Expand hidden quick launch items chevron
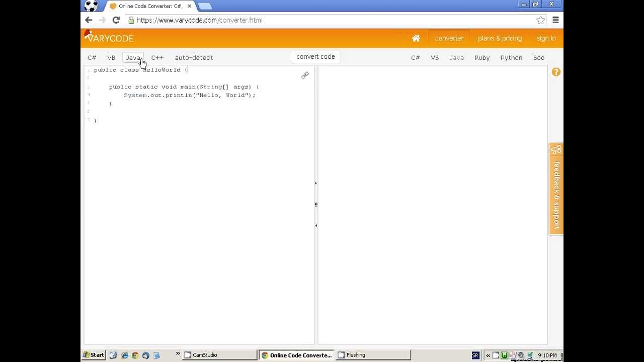 pos(178,354)
